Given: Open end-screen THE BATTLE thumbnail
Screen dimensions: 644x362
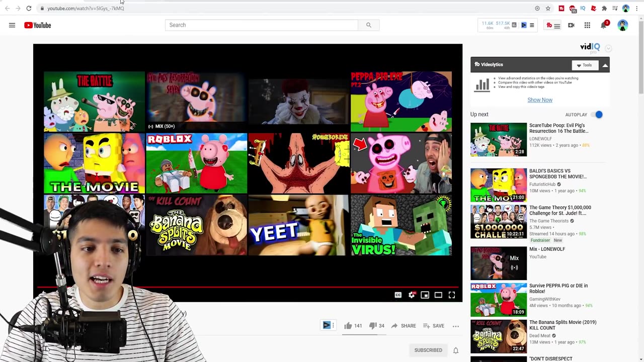Looking at the screenshot, I should tap(94, 102).
